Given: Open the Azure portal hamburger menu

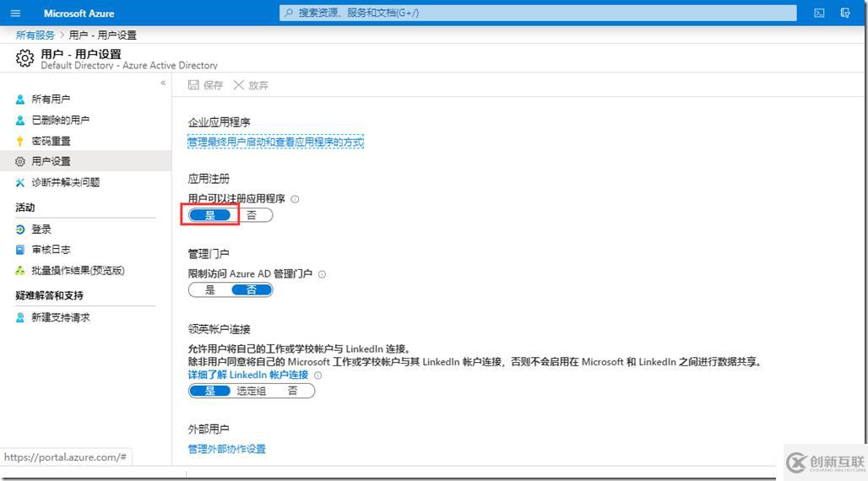Looking at the screenshot, I should [15, 14].
